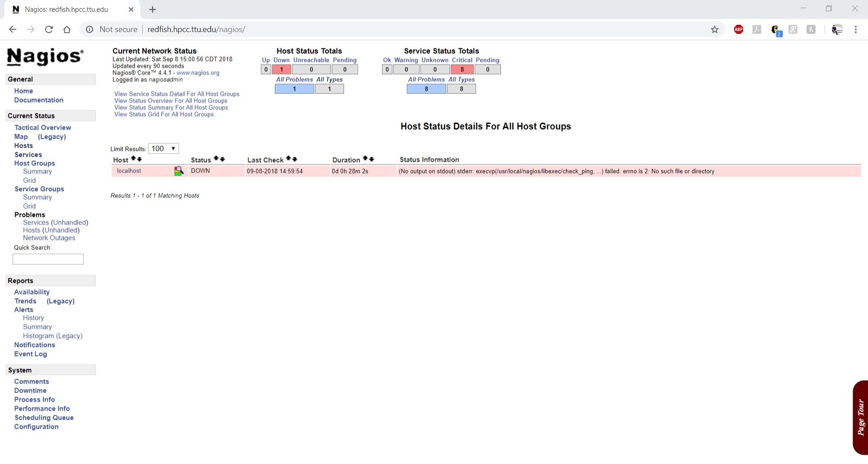Click browser Back arrow
Viewport: 868px width, 464px height.
tap(13, 29)
